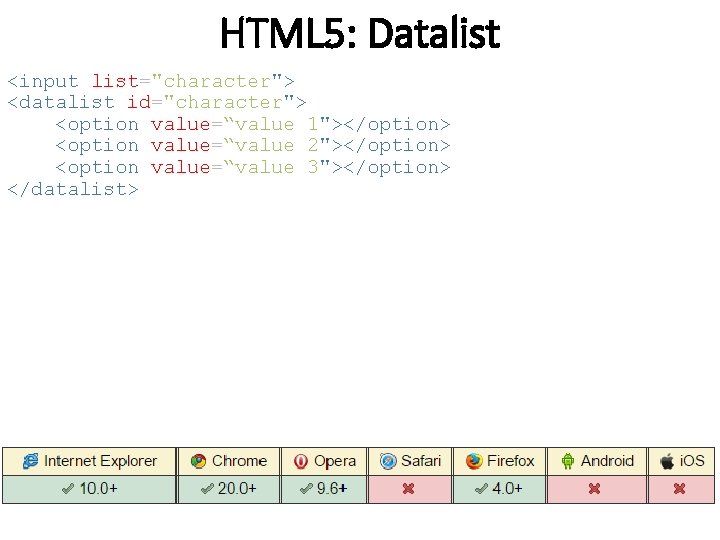The width and height of the screenshot is (720, 540).
Task: Click the red X under Safari
Action: [x=408, y=489]
